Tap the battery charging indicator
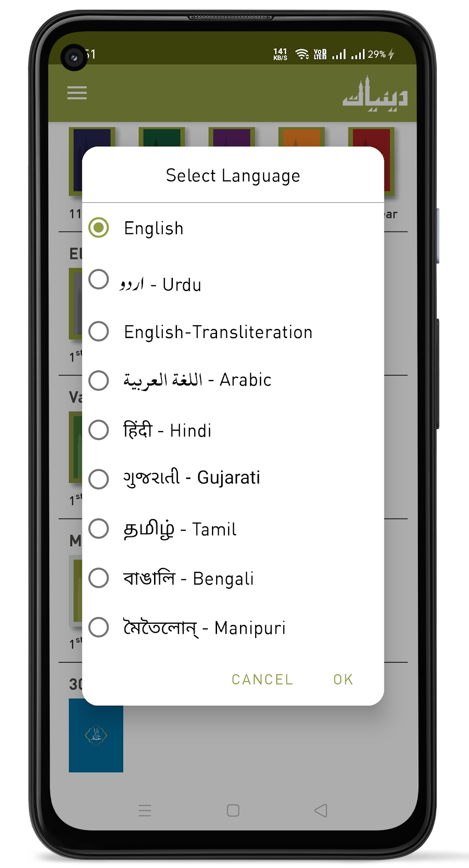This screenshot has height=868, width=469. coord(391,54)
